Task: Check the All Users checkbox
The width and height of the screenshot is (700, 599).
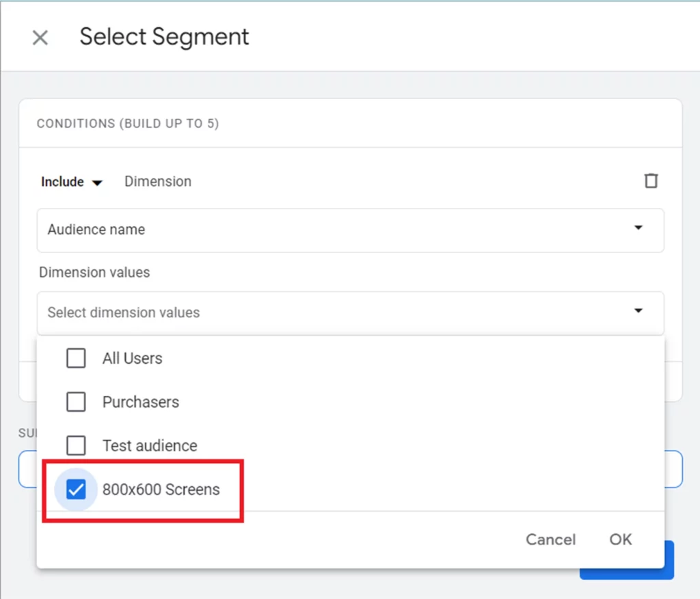Action: pos(76,358)
